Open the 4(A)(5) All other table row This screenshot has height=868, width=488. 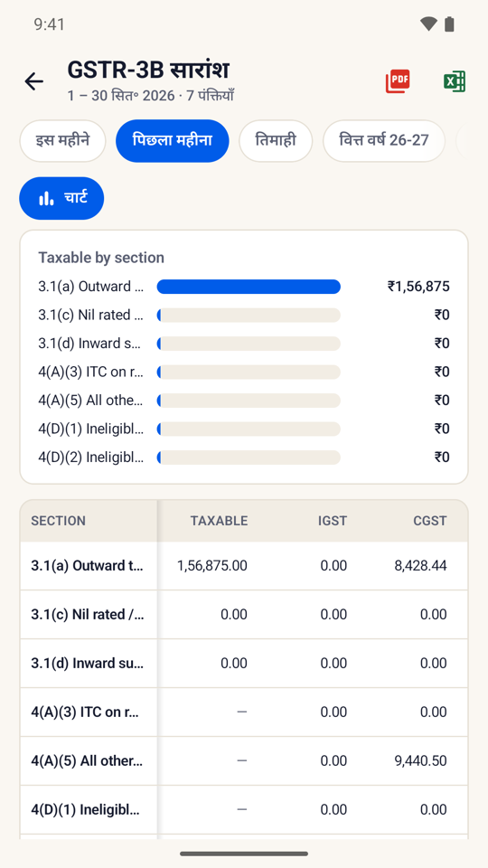(x=244, y=760)
